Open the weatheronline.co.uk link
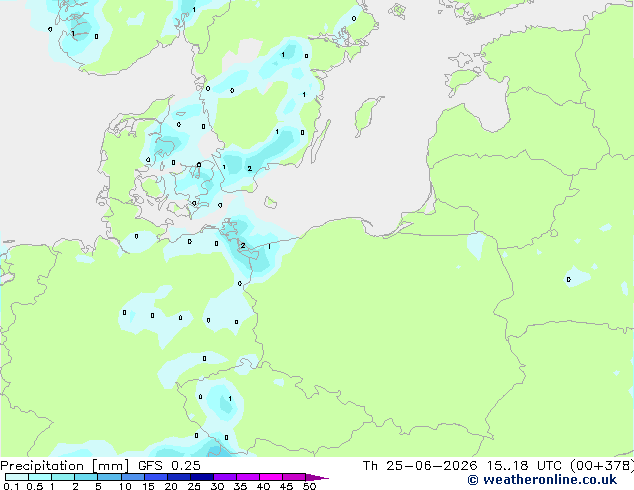Viewport: 634px width, 490px height. tap(550, 480)
